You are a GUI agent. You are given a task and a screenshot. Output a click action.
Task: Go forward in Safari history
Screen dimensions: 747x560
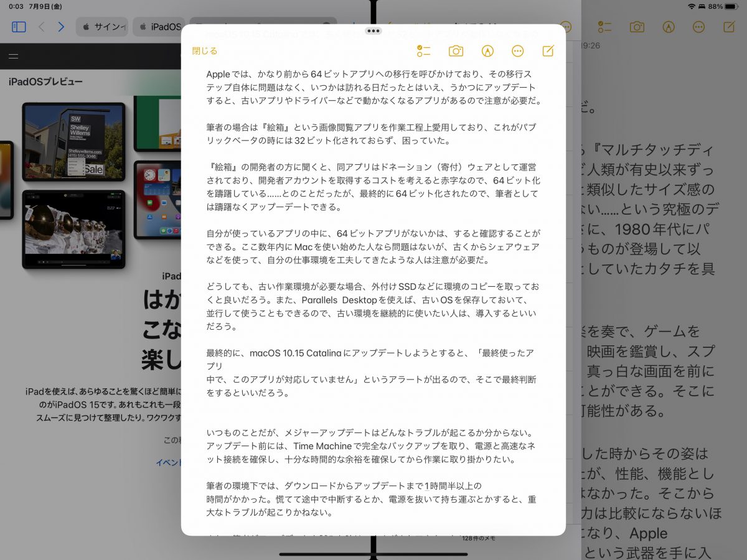[61, 27]
